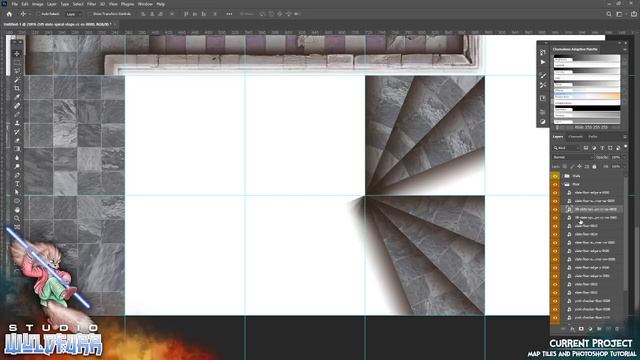
Task: Expand the Walls group arrow
Action: pyautogui.click(x=562, y=176)
